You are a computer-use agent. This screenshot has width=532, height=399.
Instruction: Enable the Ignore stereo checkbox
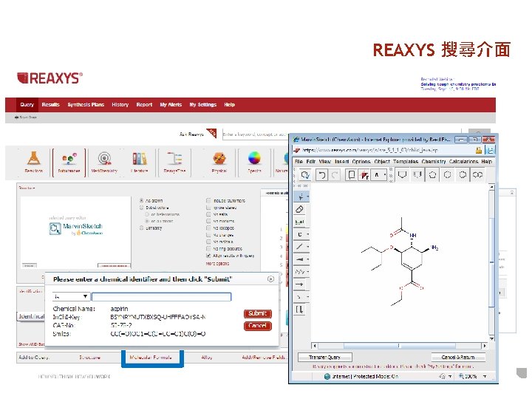click(x=208, y=208)
